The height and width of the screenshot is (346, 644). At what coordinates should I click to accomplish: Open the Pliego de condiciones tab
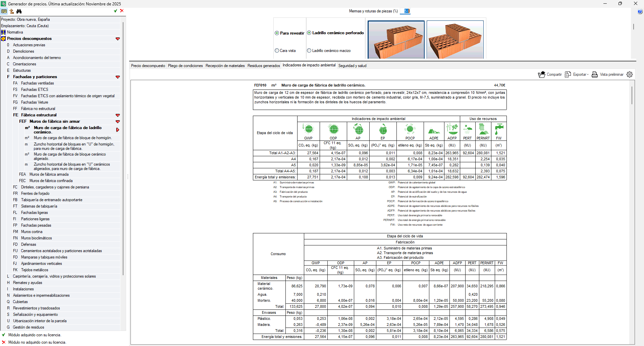(185, 66)
